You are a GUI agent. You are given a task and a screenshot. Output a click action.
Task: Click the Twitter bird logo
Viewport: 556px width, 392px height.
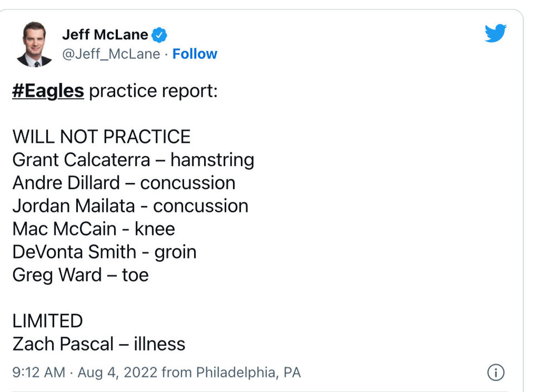[x=495, y=33]
